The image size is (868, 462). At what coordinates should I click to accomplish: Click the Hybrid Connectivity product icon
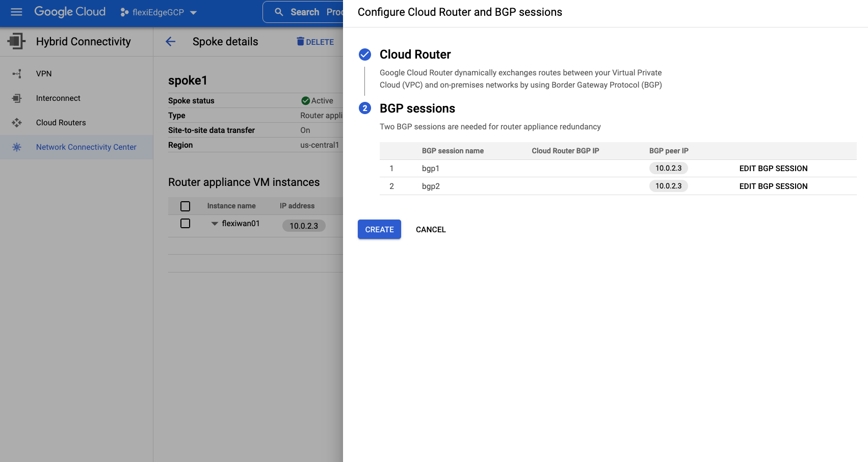tap(16, 41)
